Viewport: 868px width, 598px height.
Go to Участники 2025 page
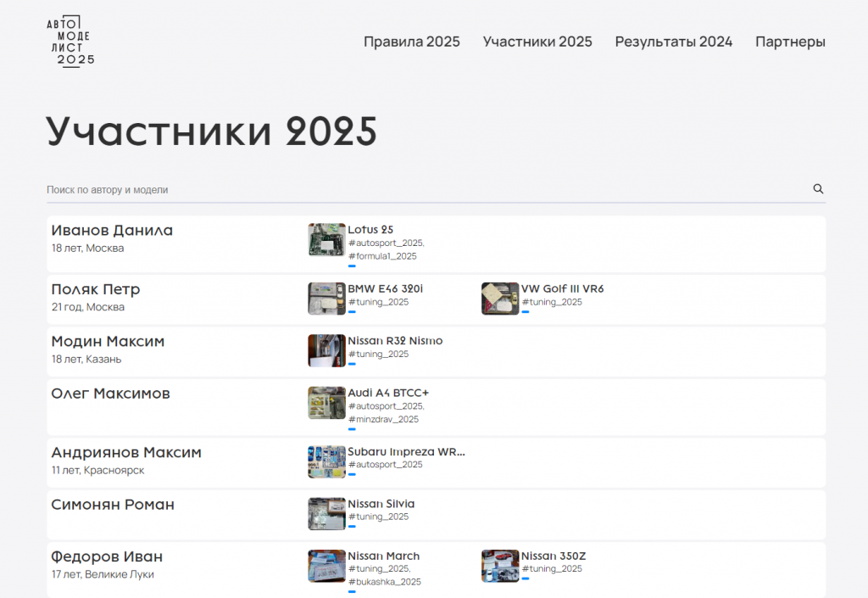(537, 42)
